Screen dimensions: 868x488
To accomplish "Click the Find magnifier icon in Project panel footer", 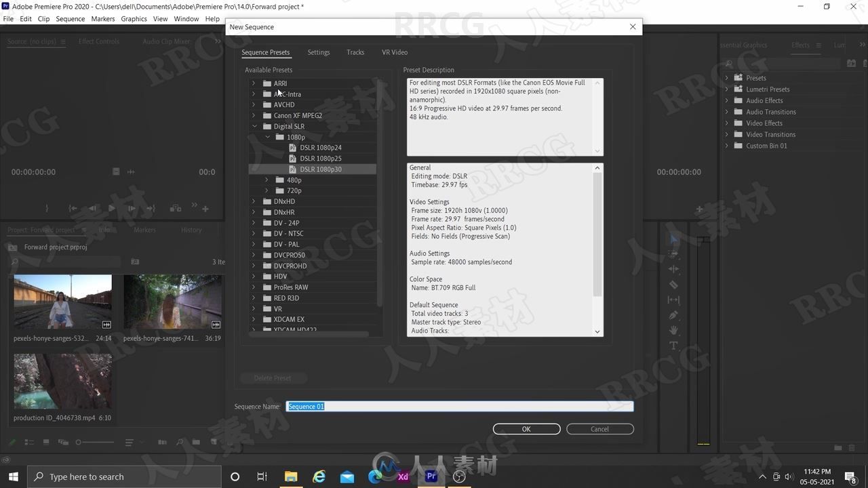I will click(x=180, y=443).
